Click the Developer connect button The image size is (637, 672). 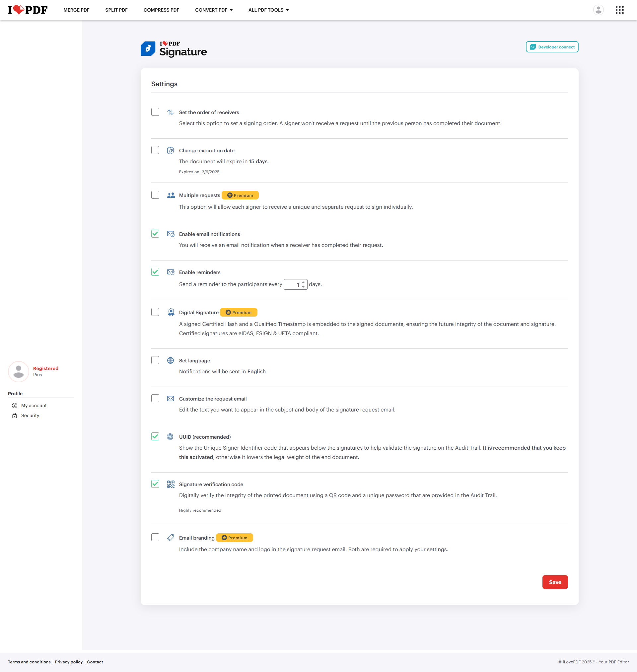click(552, 47)
